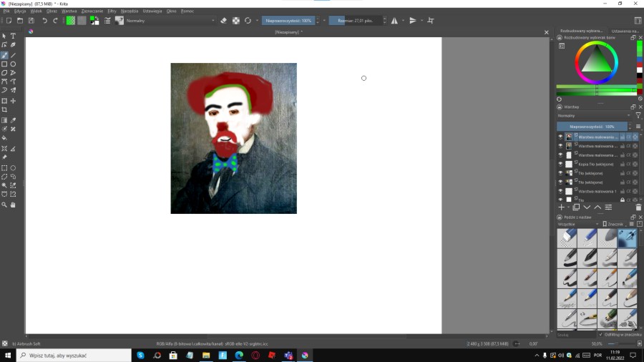Open brush editor settings icon
This screenshot has height=362, width=644.
click(107, 21)
